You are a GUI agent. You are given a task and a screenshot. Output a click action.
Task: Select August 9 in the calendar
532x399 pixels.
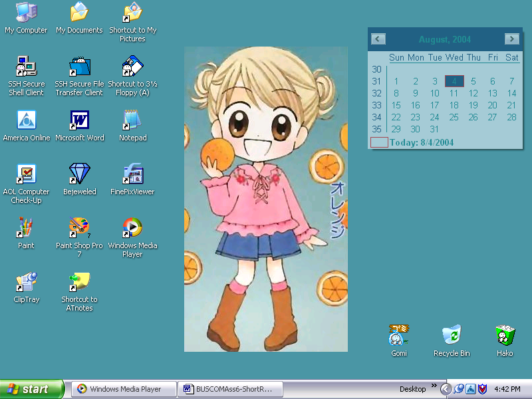(415, 93)
